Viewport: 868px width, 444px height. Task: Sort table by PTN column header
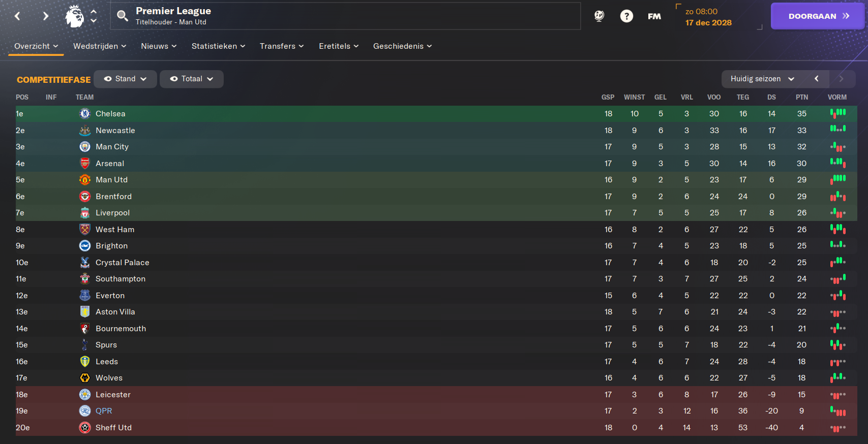click(x=802, y=97)
